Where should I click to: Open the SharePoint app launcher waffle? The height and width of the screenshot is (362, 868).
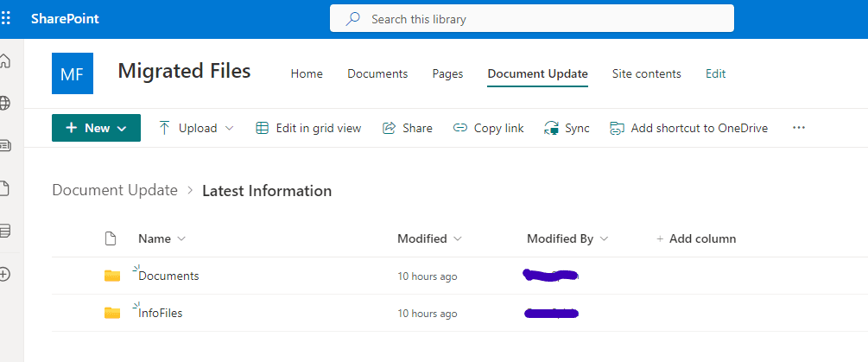[6, 18]
